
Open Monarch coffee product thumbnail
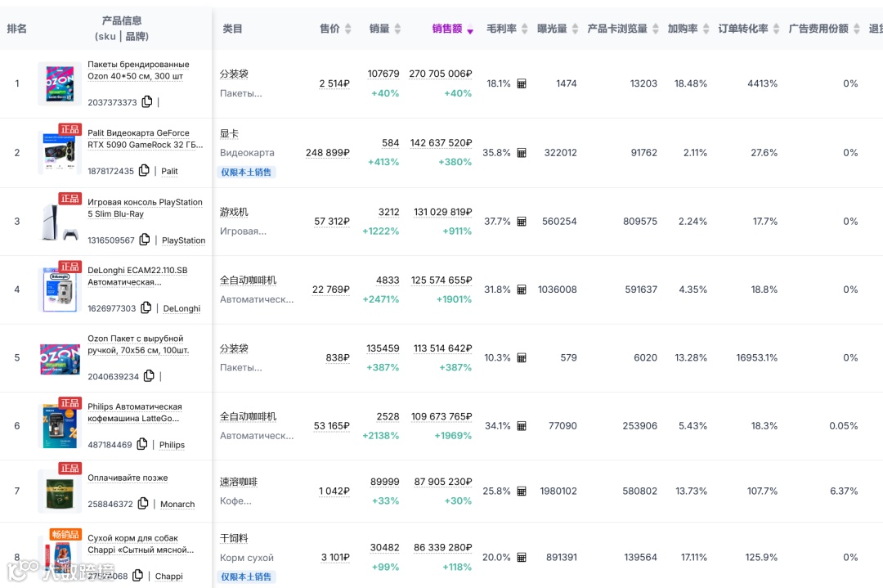point(59,491)
